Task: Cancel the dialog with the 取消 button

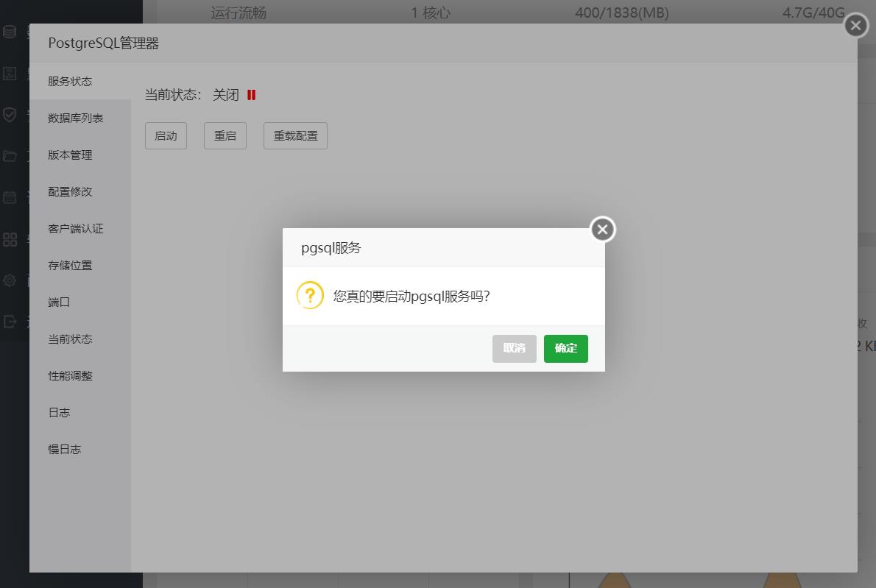Action: click(x=514, y=348)
